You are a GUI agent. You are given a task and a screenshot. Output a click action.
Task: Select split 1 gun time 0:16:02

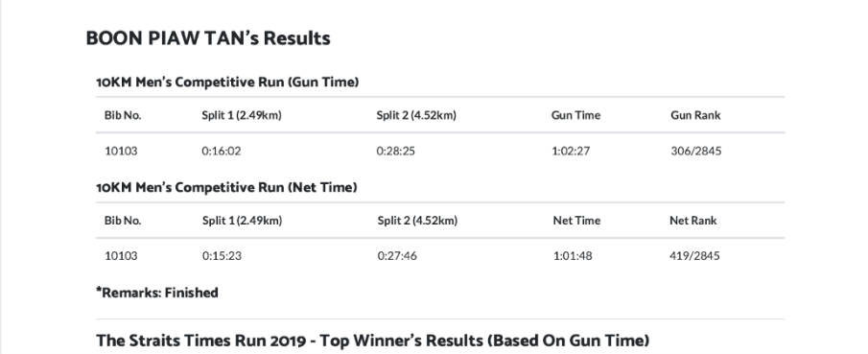tap(222, 151)
